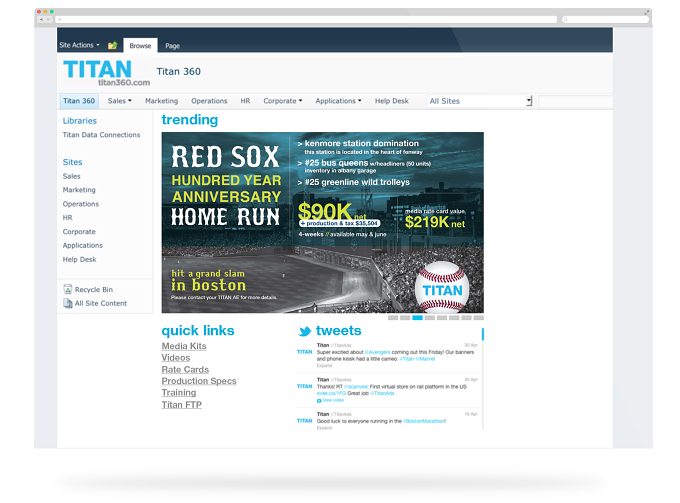
Task: Click the browser back arrow
Action: coord(42,20)
